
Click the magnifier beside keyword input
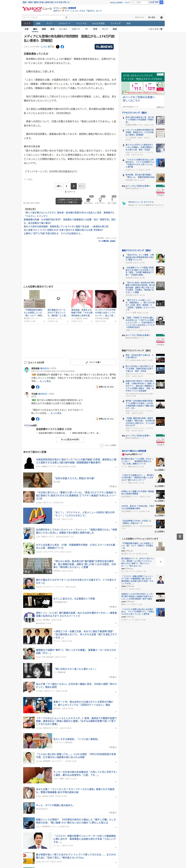66,17
